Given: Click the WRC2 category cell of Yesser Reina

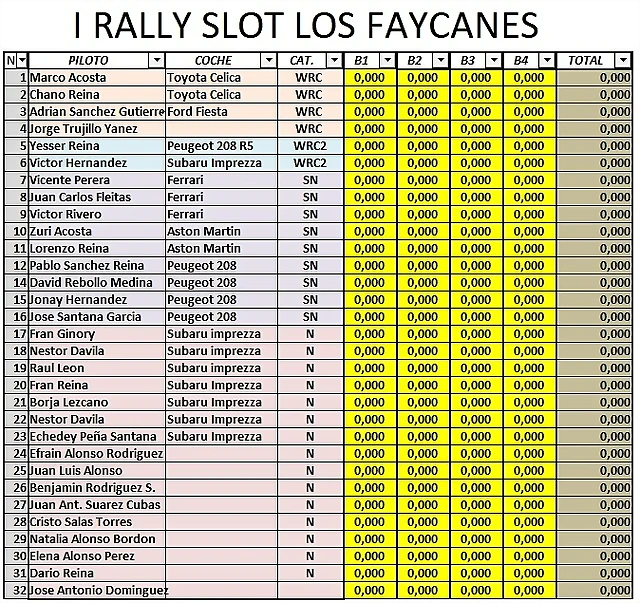Looking at the screenshot, I should click(310, 146).
